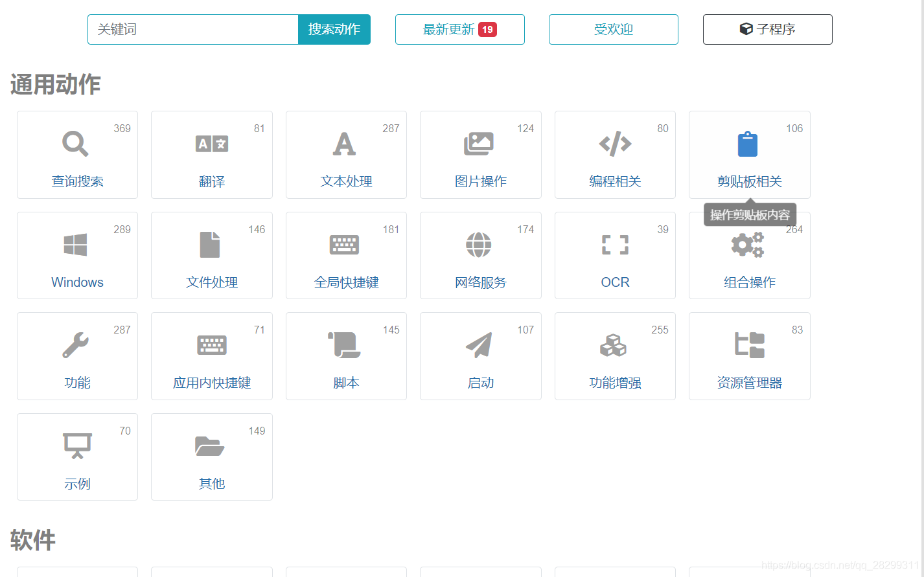The width and height of the screenshot is (924, 577).
Task: Open the 示例 category label
Action: pyautogui.click(x=77, y=484)
